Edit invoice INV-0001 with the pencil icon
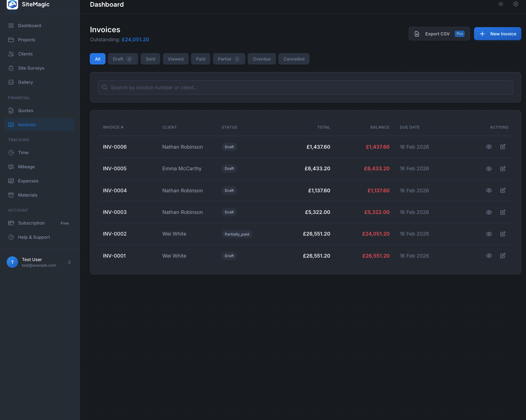Image resolution: width=526 pixels, height=420 pixels. 503,256
